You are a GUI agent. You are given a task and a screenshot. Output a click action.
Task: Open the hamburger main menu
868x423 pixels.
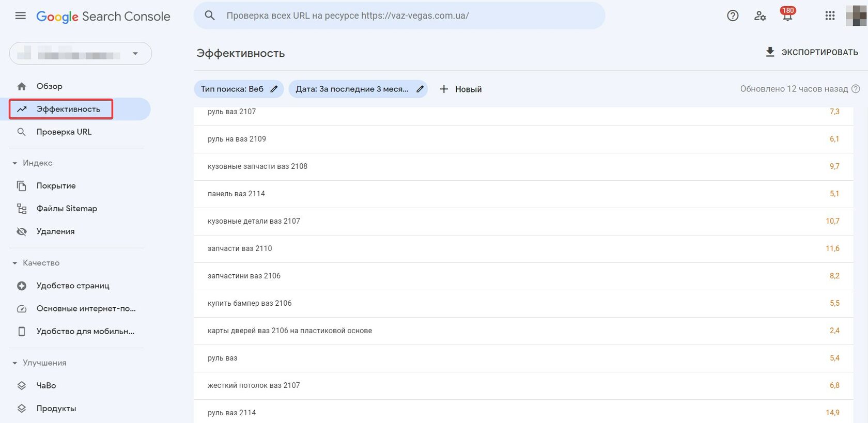click(x=21, y=15)
